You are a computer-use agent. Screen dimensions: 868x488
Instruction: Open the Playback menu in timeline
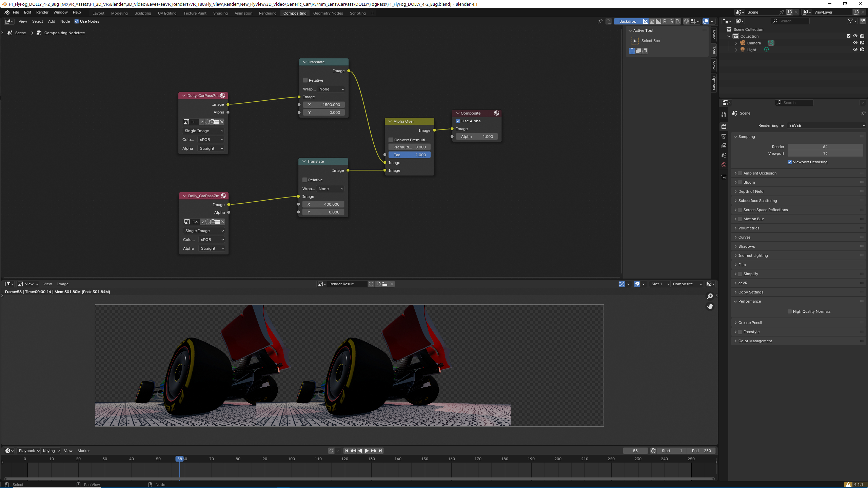(29, 451)
